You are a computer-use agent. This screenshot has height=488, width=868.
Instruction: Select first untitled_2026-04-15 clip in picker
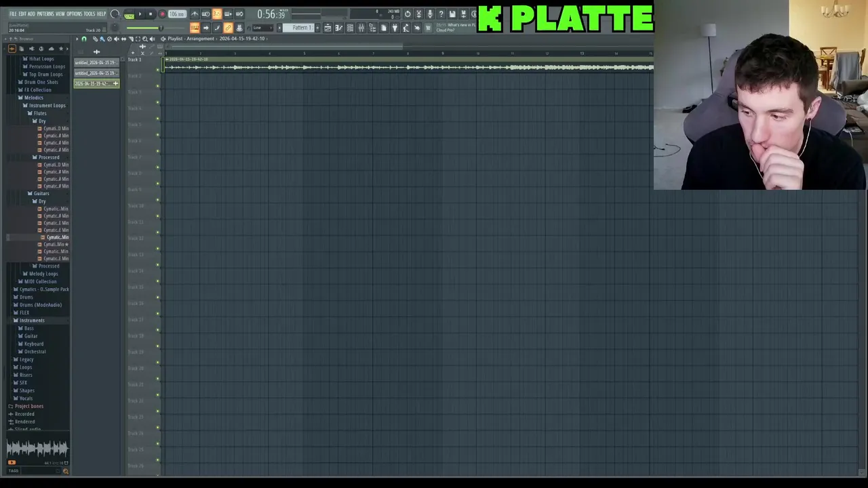[96, 62]
